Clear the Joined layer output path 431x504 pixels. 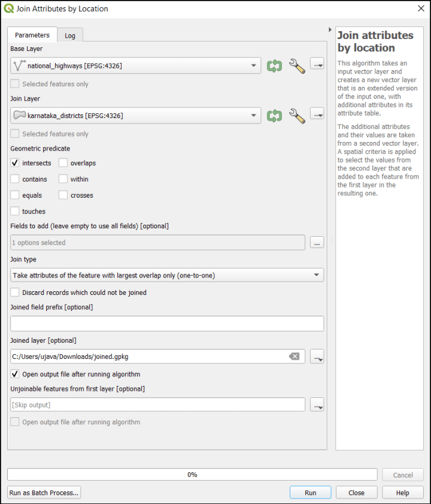pyautogui.click(x=294, y=356)
